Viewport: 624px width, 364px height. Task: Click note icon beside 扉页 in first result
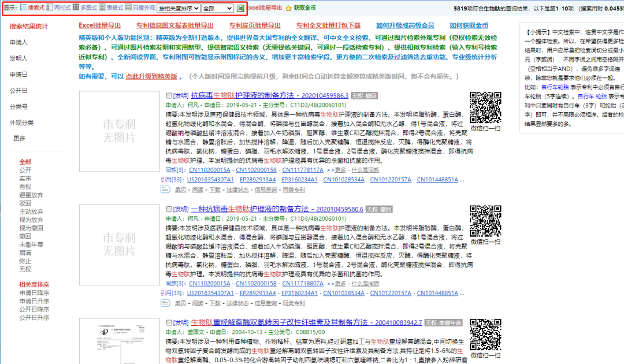click(x=165, y=190)
